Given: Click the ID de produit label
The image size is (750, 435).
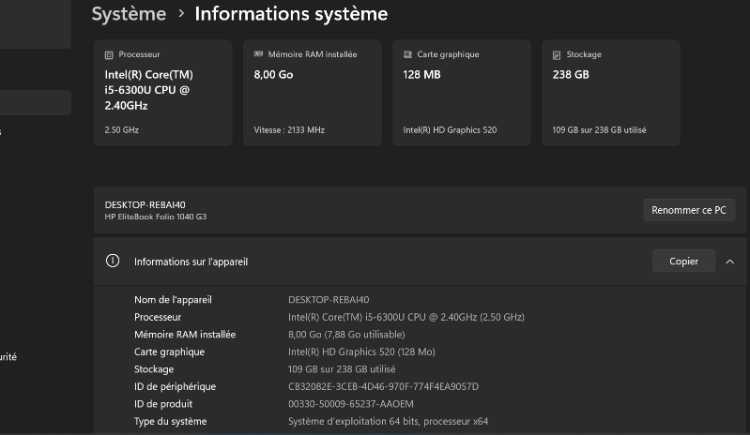Looking at the screenshot, I should point(163,404).
